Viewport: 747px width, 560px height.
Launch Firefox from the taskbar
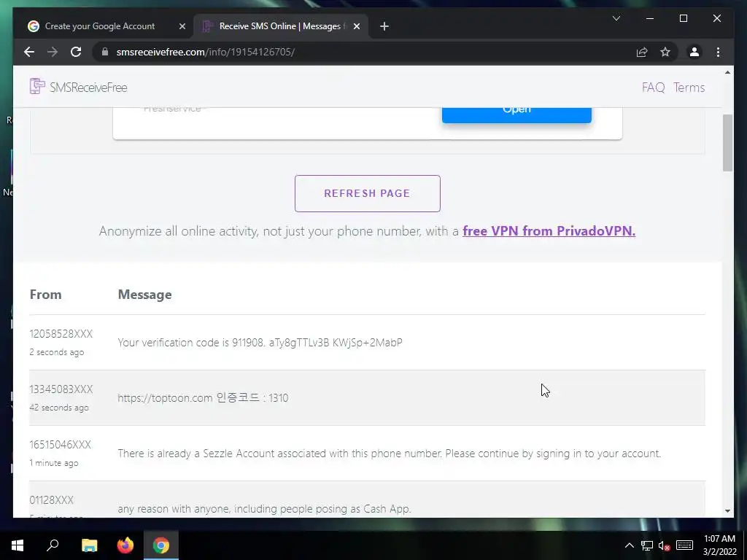tap(125, 545)
